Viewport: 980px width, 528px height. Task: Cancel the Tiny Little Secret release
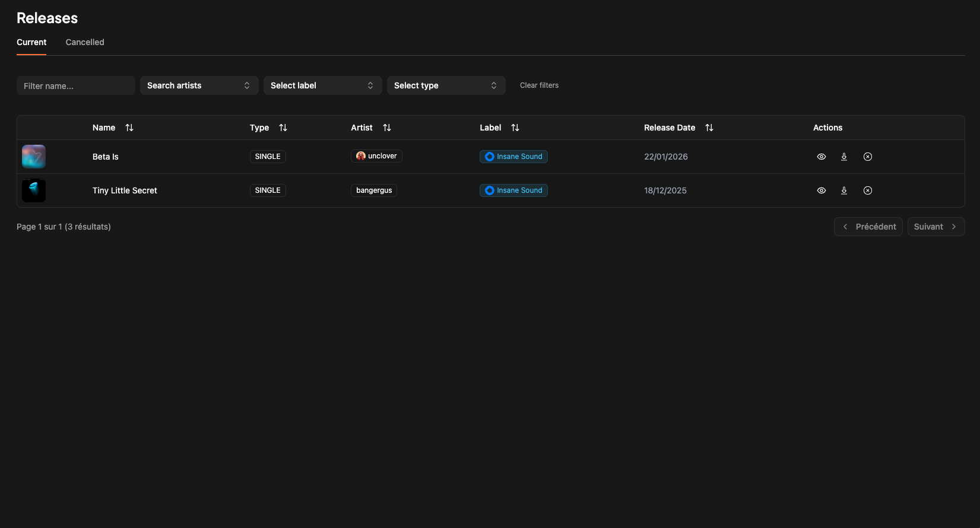(868, 190)
